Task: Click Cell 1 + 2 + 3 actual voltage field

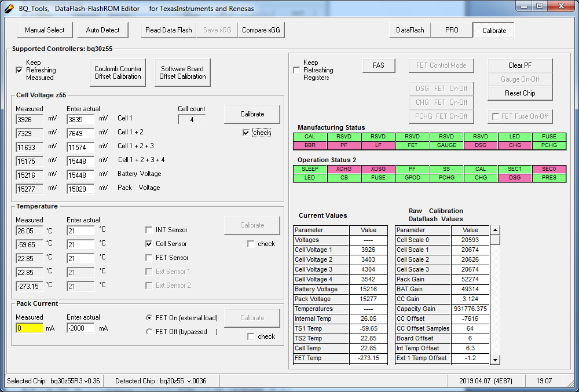Action: pos(80,147)
